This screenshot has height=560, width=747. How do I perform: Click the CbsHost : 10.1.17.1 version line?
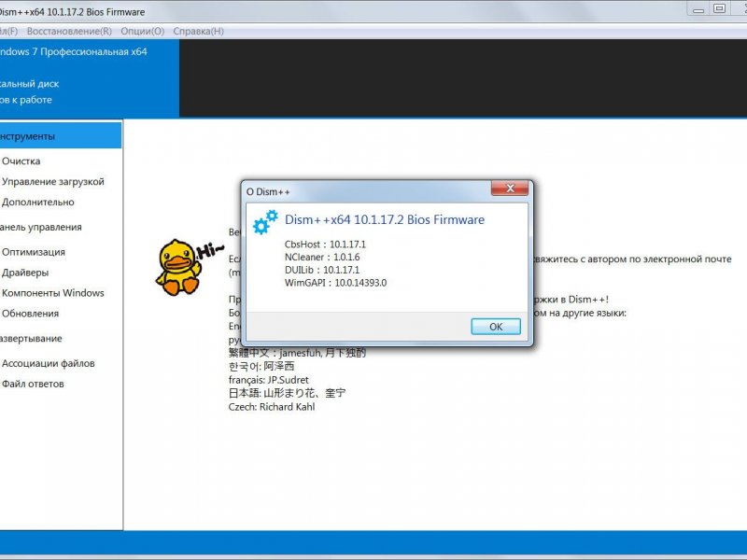(325, 245)
